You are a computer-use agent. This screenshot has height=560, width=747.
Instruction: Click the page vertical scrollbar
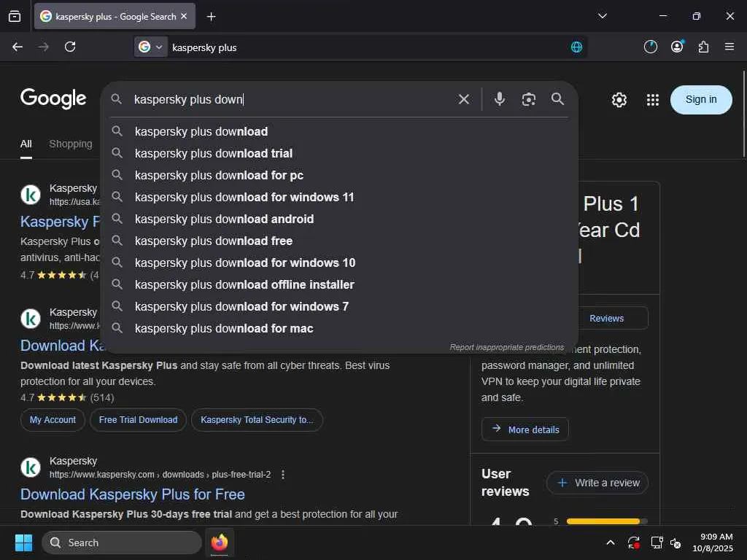tap(743, 114)
